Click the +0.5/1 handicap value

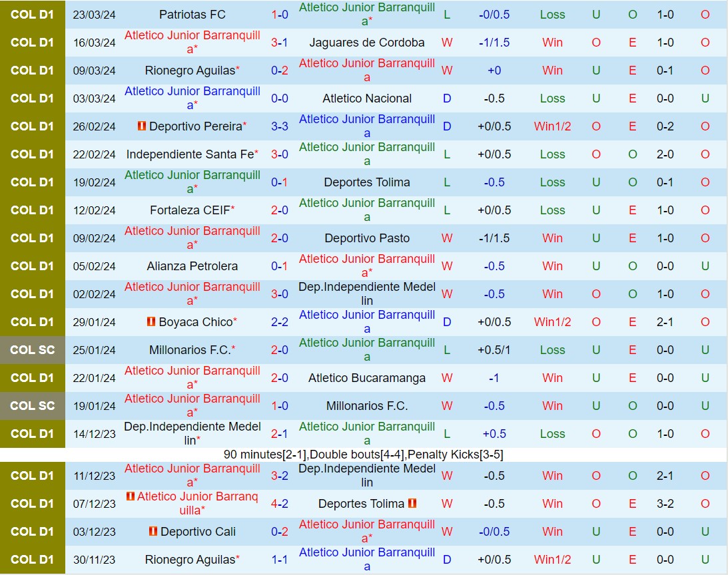[494, 350]
